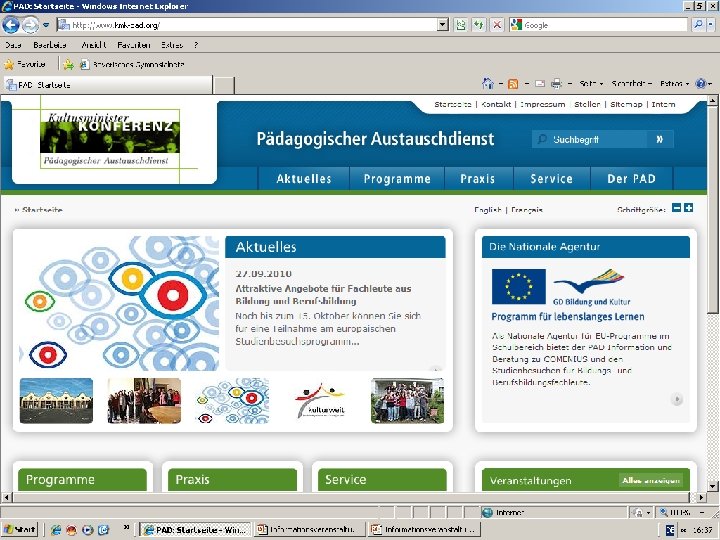
Task: Click the red Stop loading icon
Action: (497, 25)
